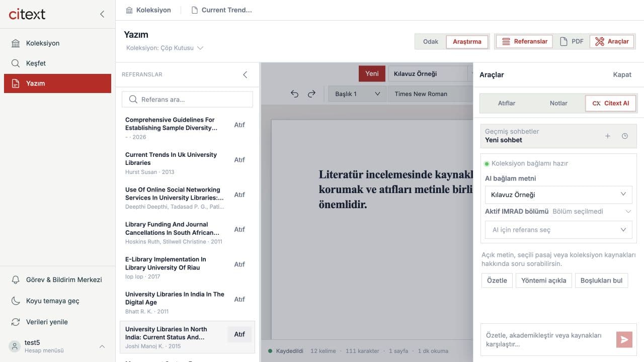644x362 pixels.
Task: Open Koleksiyon breadcrumb tab at the top
Action: pyautogui.click(x=148, y=10)
